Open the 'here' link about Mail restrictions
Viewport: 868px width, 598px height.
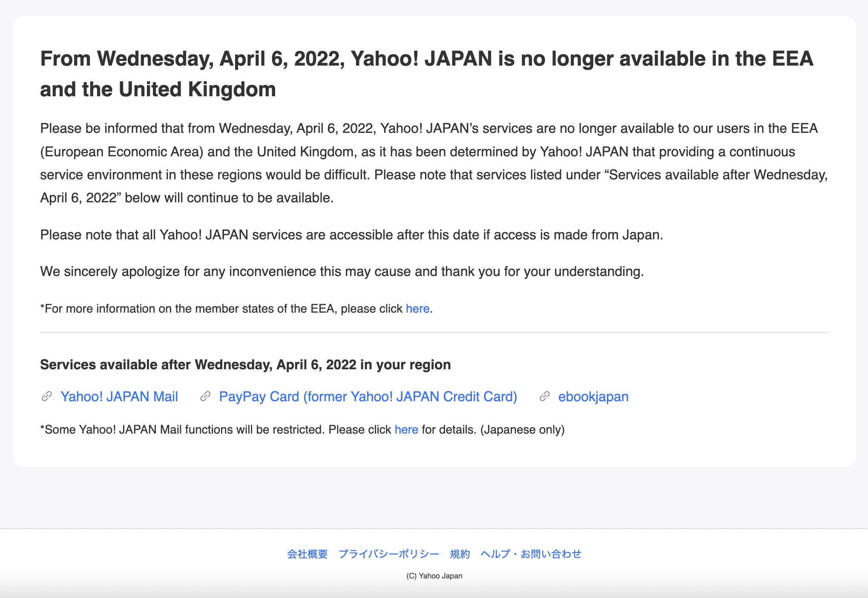pyautogui.click(x=406, y=429)
